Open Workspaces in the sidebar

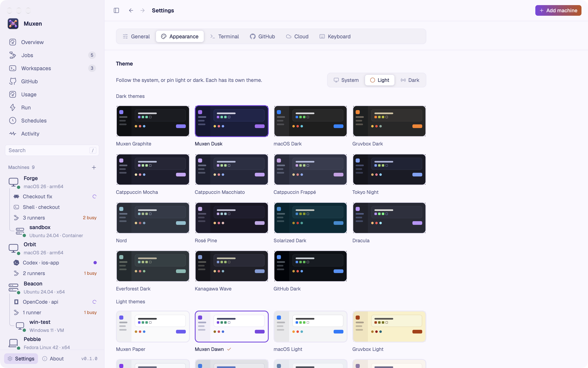52,68
